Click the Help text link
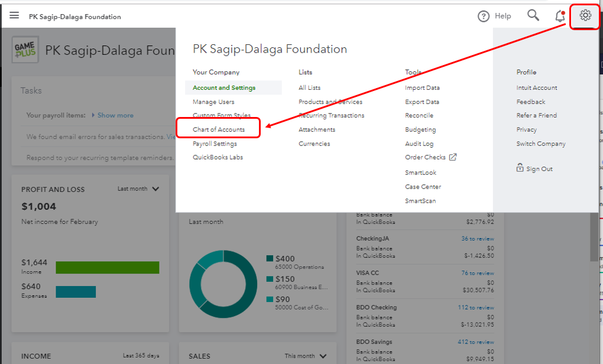Screen dimensions: 603x364 [x=502, y=16]
